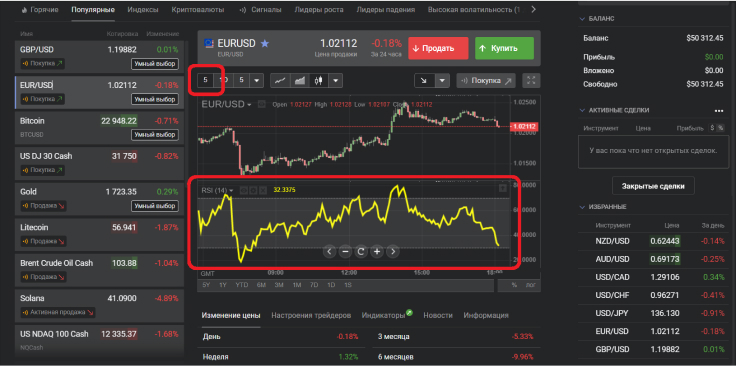Expand the chart to fullscreen
This screenshot has height=366, width=736.
coord(531,80)
